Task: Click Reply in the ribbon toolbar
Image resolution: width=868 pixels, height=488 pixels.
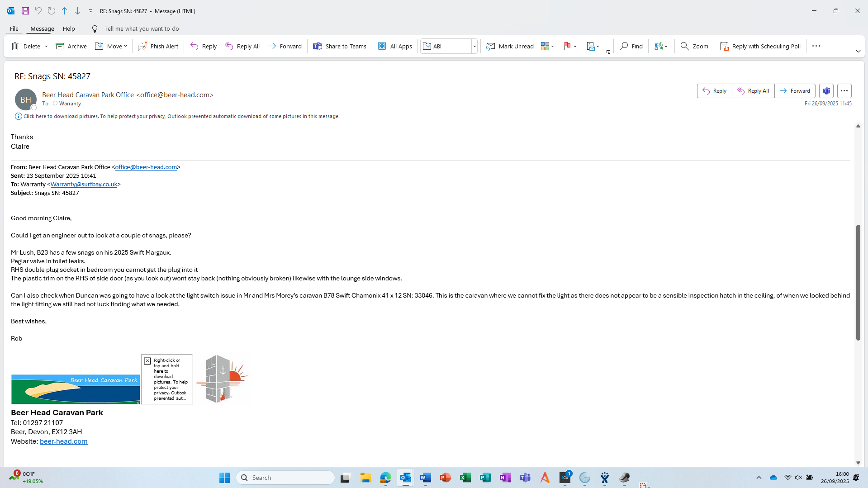Action: click(204, 46)
